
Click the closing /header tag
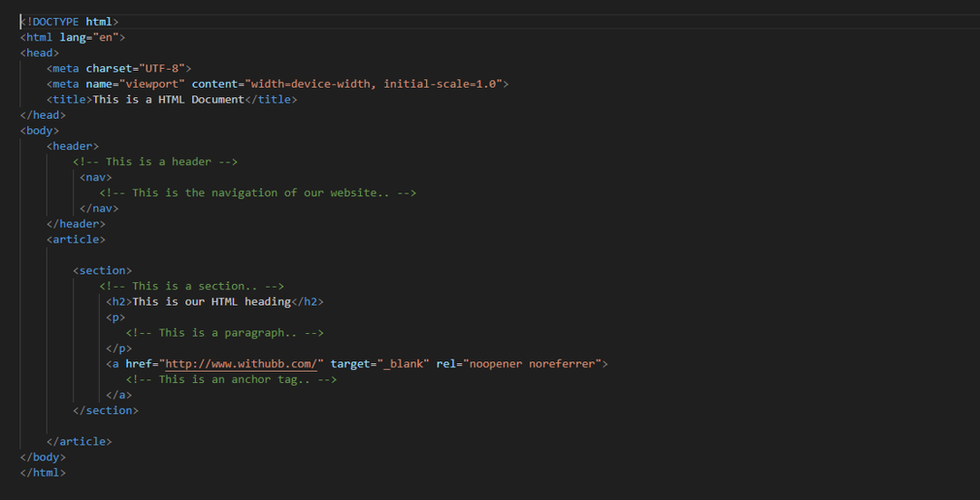[x=75, y=224]
